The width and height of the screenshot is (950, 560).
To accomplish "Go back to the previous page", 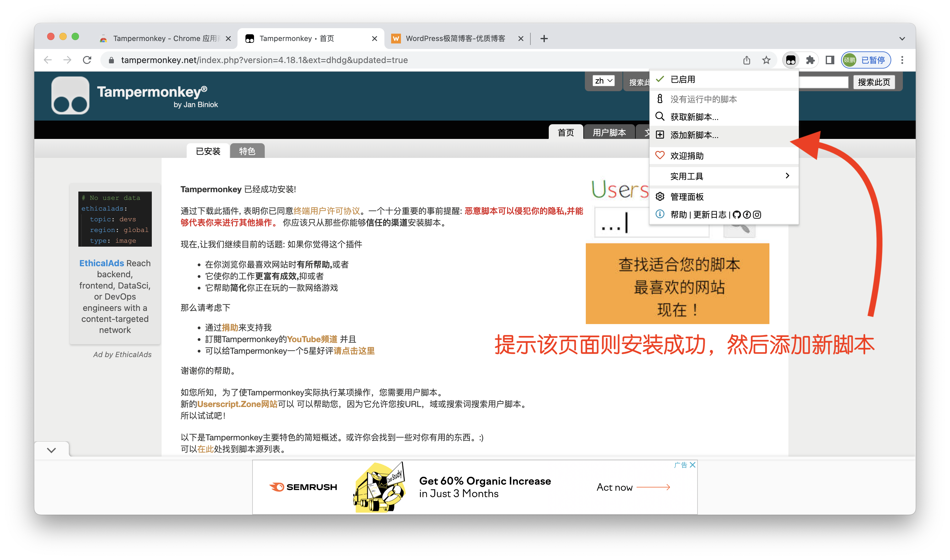I will point(47,60).
